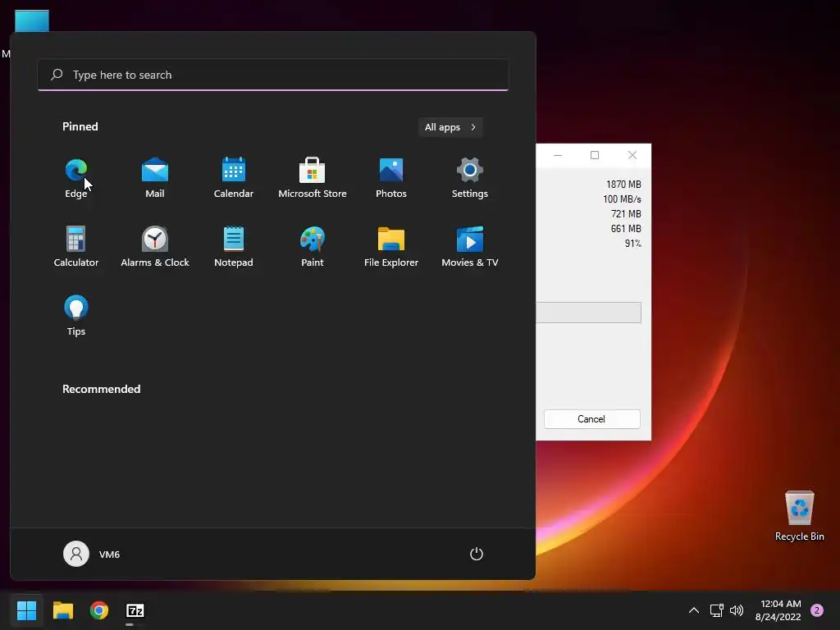Screen dimensions: 840x630
Task: Close the 7-Zip progress window
Action: click(632, 155)
